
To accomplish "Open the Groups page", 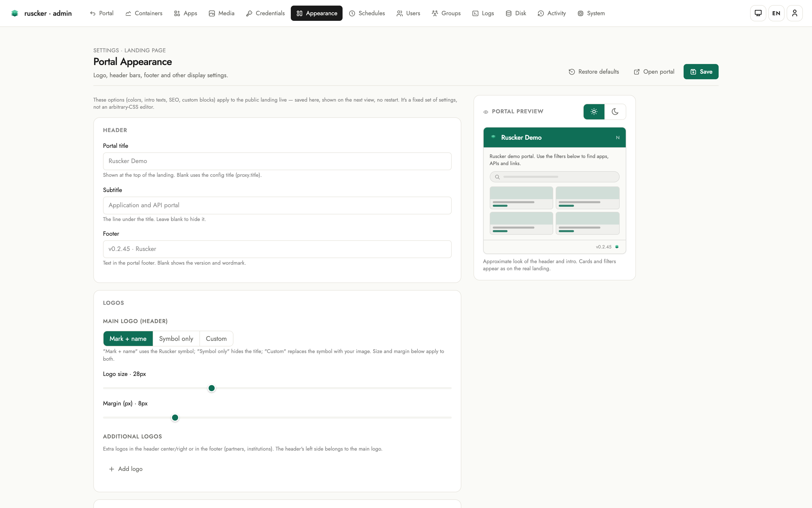I will [446, 13].
